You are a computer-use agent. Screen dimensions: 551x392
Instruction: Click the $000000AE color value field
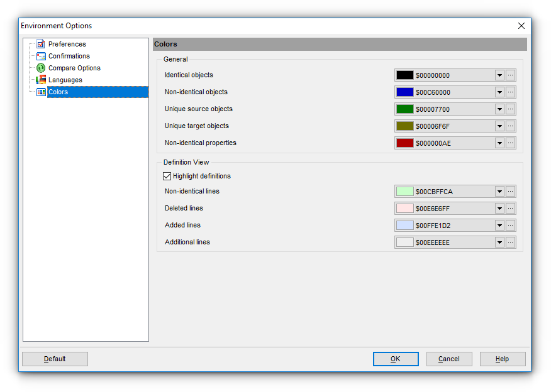[x=454, y=143]
